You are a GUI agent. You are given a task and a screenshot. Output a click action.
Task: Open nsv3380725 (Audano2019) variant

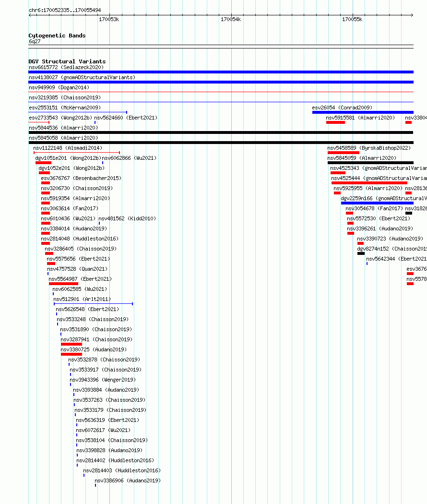click(94, 349)
